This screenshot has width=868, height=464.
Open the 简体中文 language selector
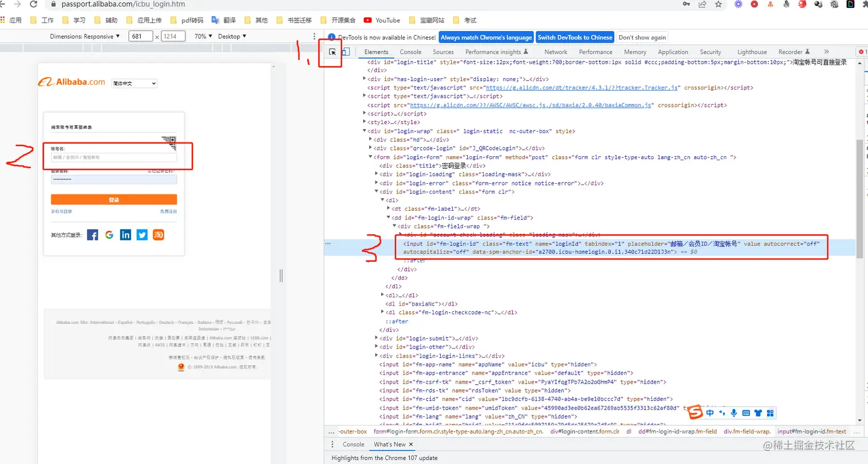[x=134, y=83]
